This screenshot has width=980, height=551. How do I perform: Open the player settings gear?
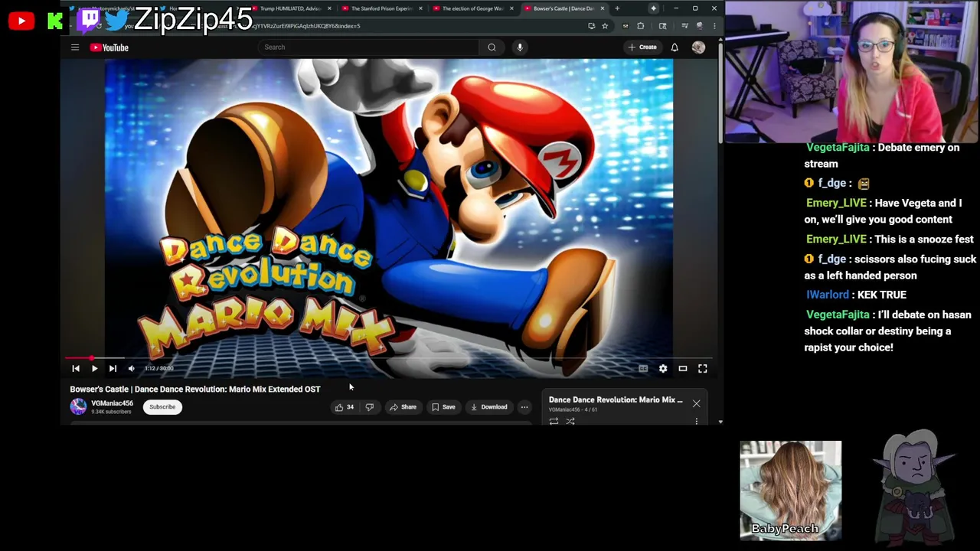point(663,369)
